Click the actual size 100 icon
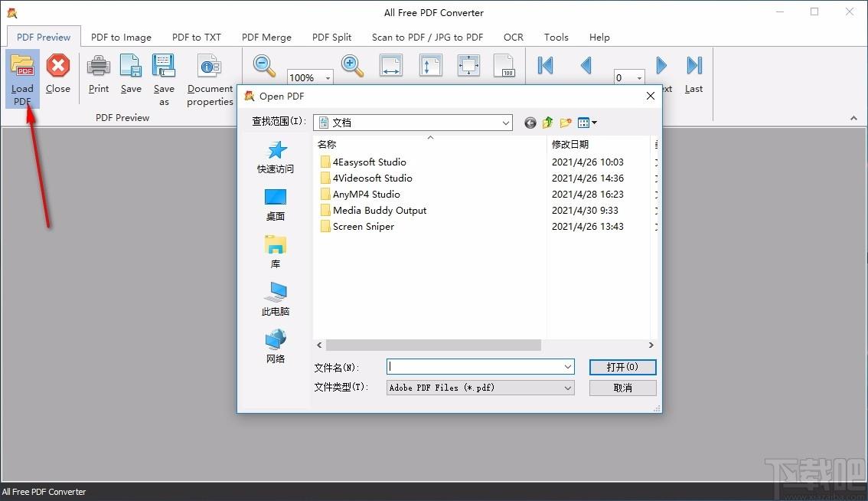 (504, 65)
